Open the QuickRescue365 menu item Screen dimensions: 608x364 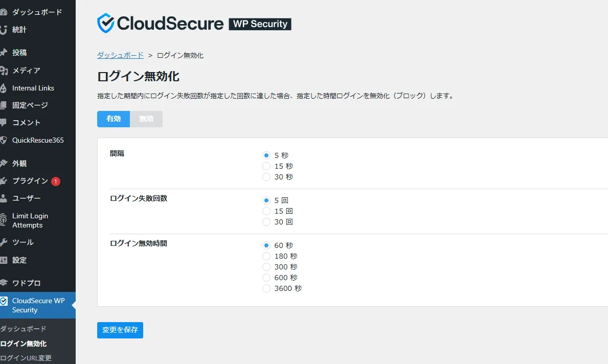37,140
